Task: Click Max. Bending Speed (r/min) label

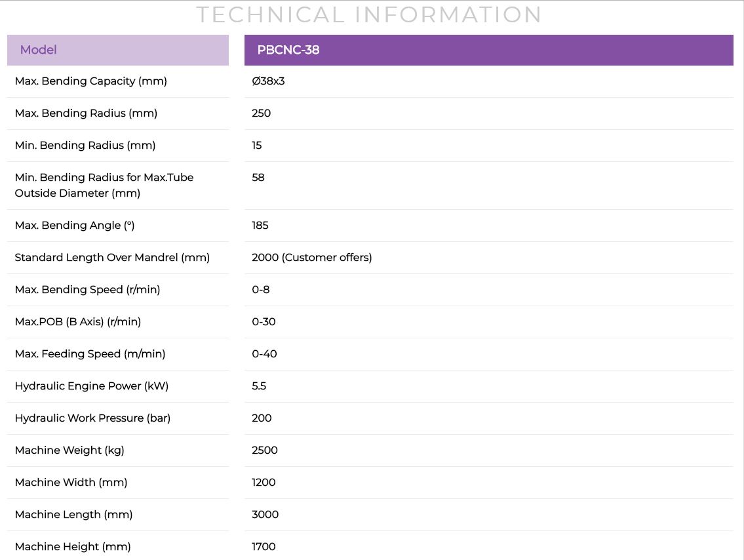Action: pyautogui.click(x=87, y=289)
